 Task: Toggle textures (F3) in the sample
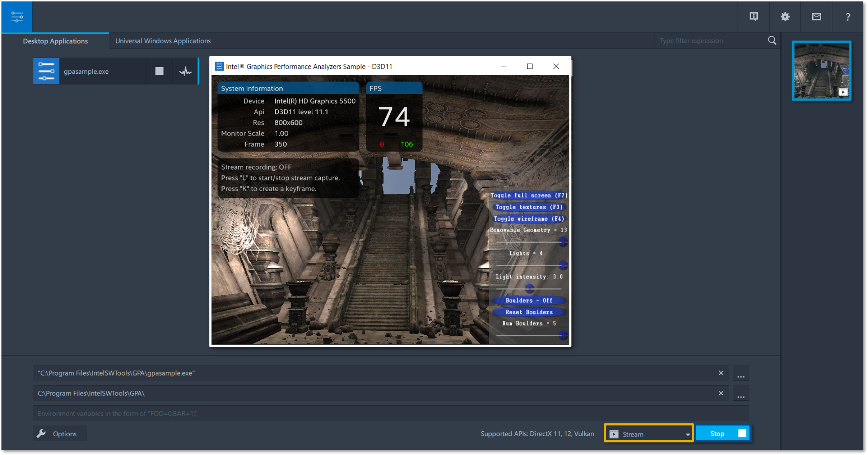(529, 207)
